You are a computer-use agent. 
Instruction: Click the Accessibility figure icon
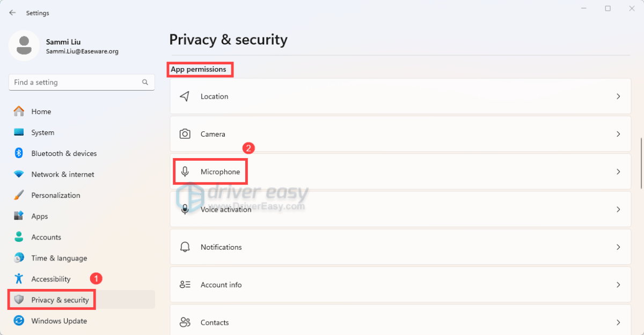(x=19, y=279)
